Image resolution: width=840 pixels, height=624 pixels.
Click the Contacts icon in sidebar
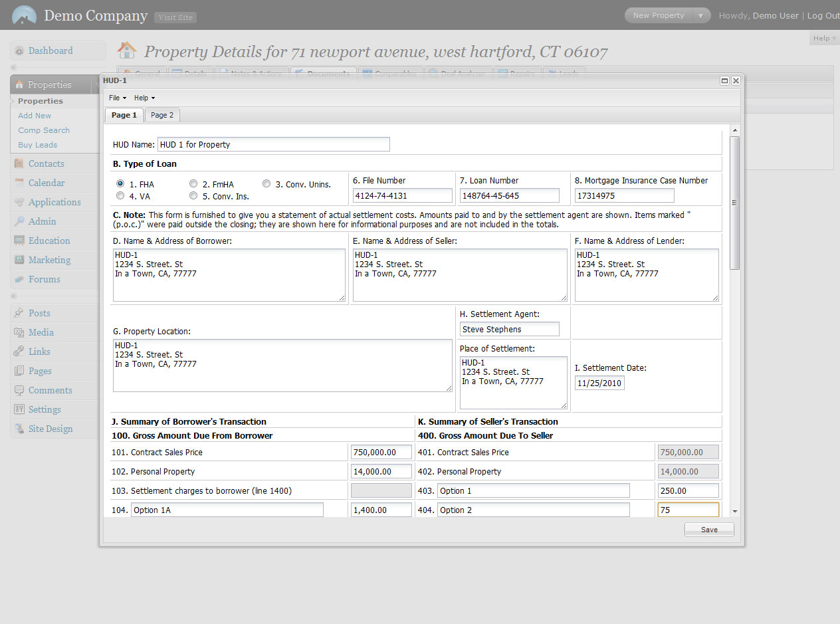pos(19,164)
